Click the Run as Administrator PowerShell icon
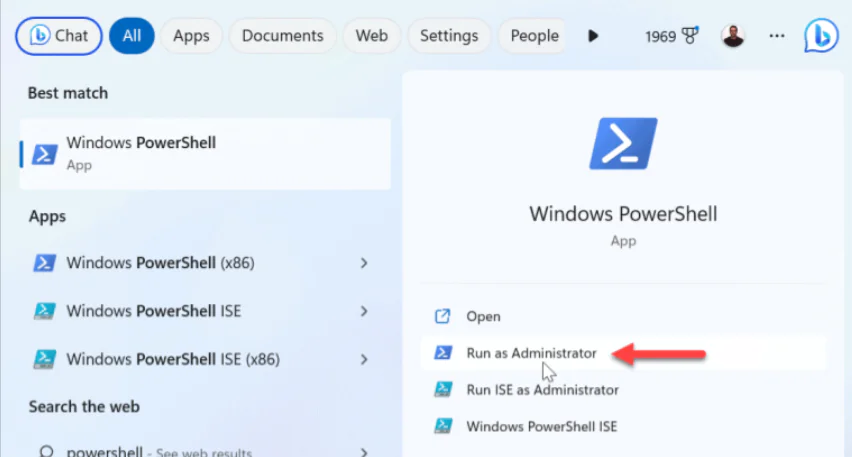 [443, 353]
